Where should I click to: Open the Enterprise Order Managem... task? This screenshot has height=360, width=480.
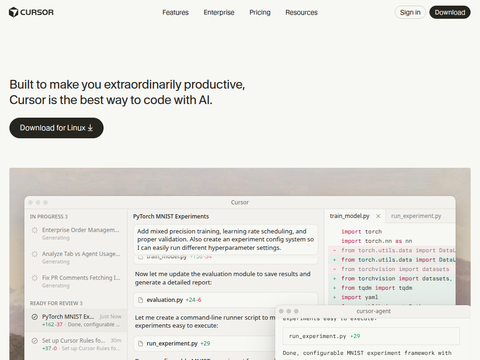point(75,233)
